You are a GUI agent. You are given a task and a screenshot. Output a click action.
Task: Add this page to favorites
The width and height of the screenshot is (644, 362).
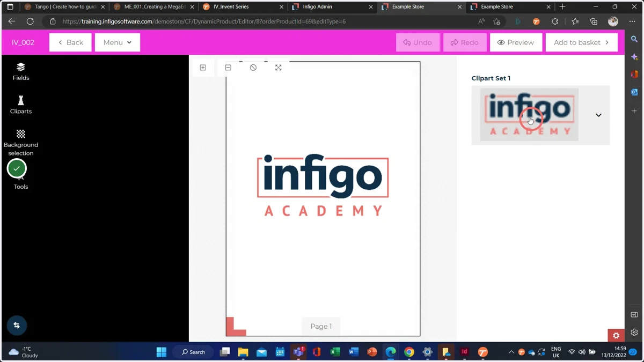497,21
